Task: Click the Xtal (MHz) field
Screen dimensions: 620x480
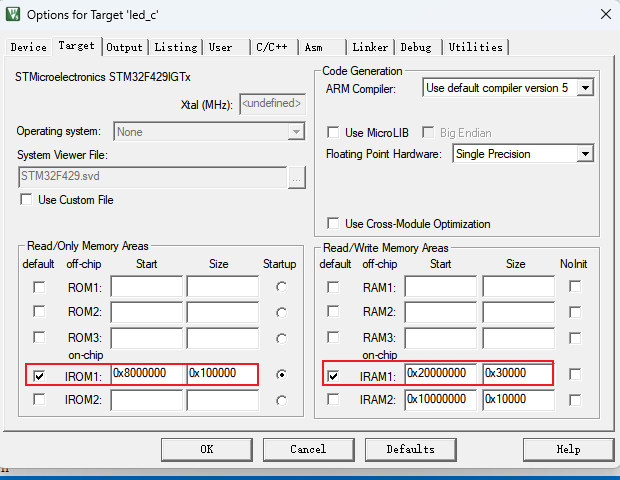Action: (272, 104)
